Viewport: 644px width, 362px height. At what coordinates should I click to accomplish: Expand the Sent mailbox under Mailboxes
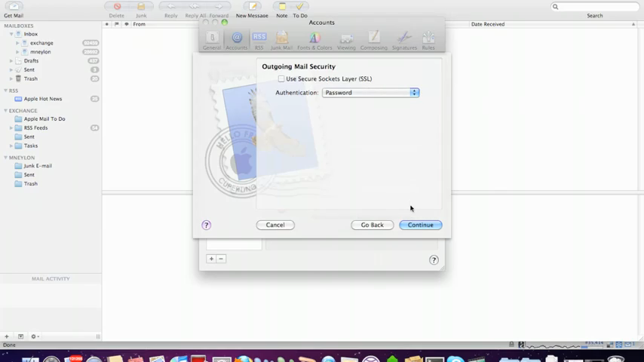click(11, 70)
